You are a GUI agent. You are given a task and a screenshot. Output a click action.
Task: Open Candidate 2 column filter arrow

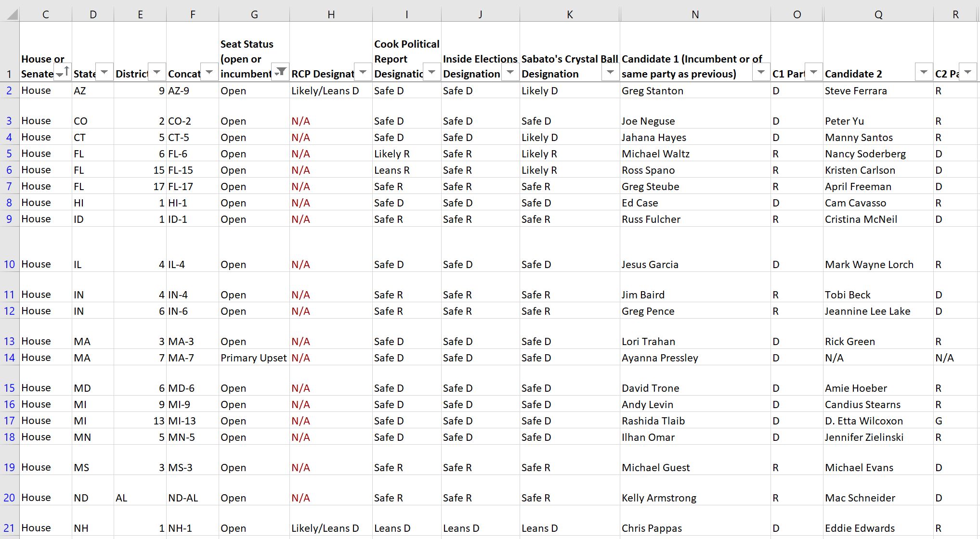click(924, 73)
